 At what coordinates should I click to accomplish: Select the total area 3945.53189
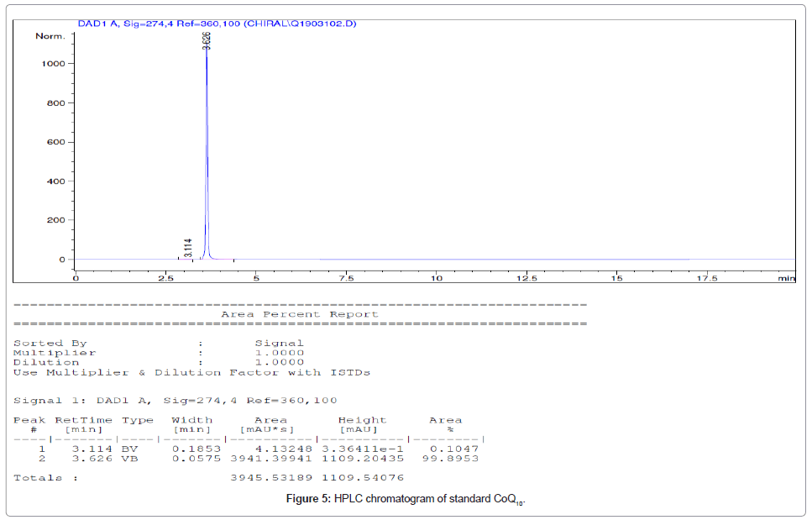[270, 478]
